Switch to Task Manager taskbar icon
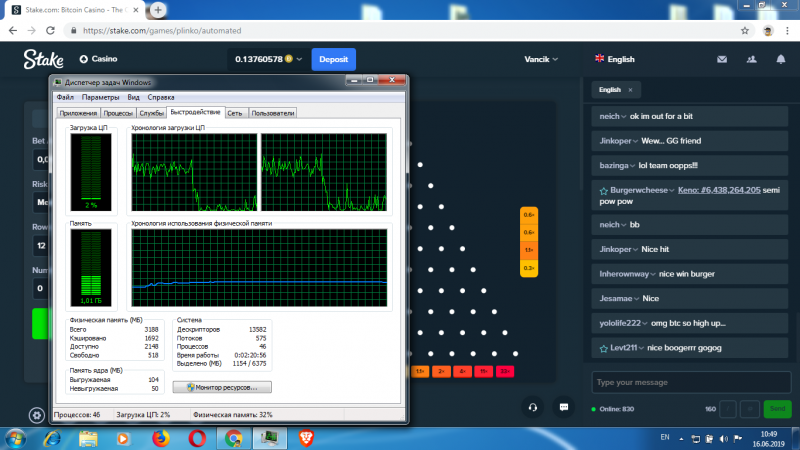 269,439
